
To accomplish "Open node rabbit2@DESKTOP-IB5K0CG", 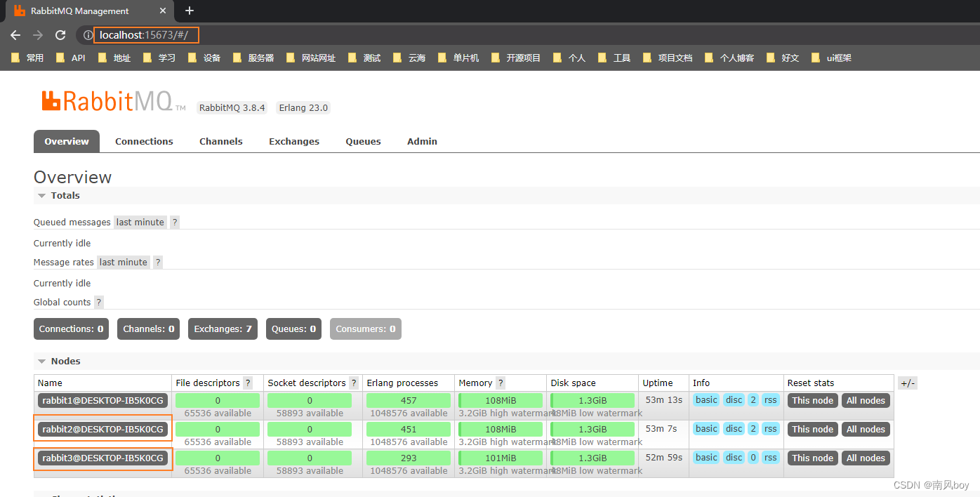I will (102, 429).
